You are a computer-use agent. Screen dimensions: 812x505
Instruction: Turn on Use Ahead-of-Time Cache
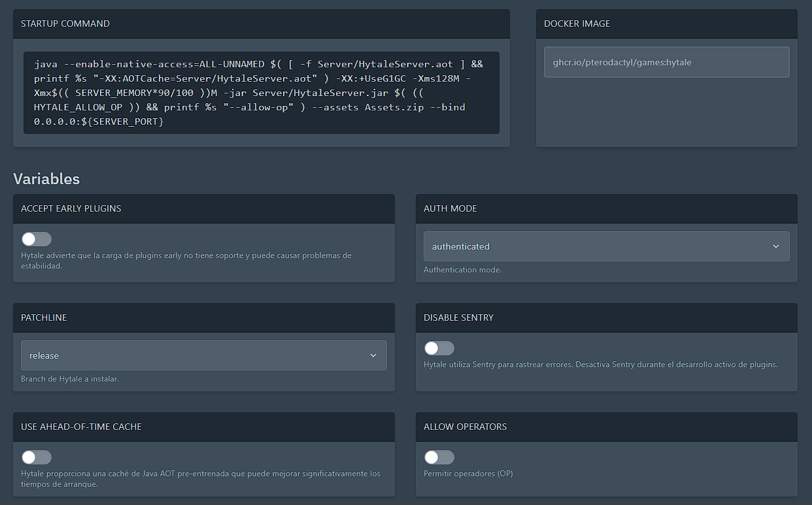[x=36, y=457]
